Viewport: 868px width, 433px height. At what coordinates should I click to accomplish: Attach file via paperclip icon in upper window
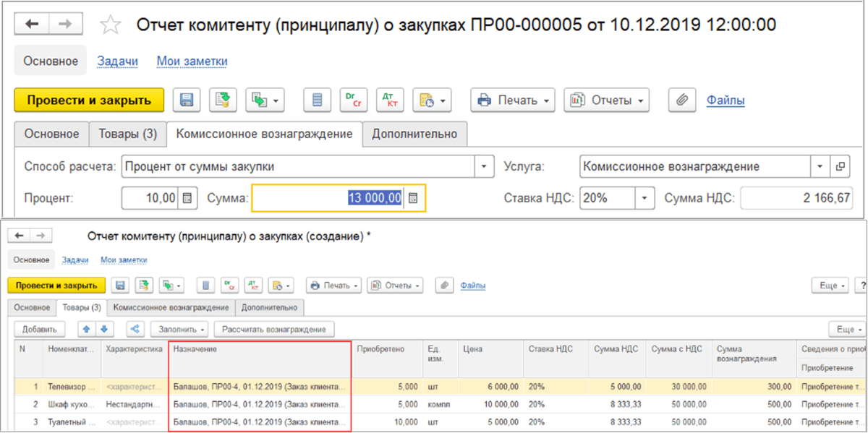tap(681, 100)
